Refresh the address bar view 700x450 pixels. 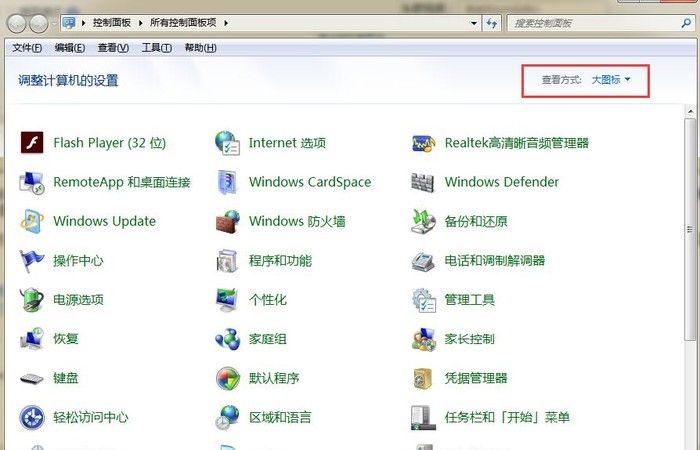point(492,23)
